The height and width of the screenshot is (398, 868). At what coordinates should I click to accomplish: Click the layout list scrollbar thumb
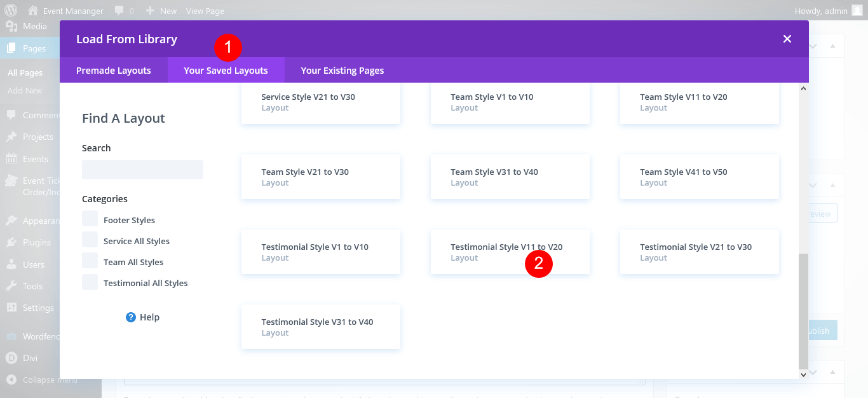coord(804,311)
